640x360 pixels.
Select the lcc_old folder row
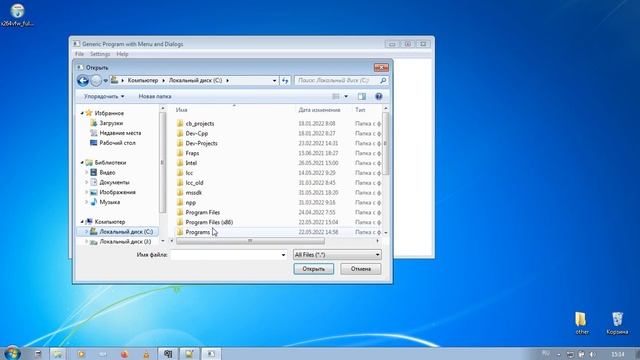click(278, 183)
